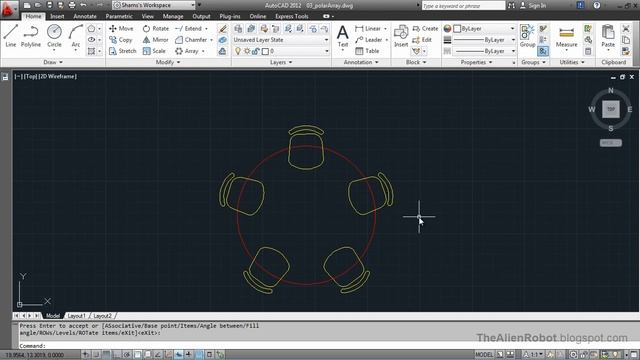Switch to the Parametric ribbon tab
640x360 pixels.
point(119,16)
